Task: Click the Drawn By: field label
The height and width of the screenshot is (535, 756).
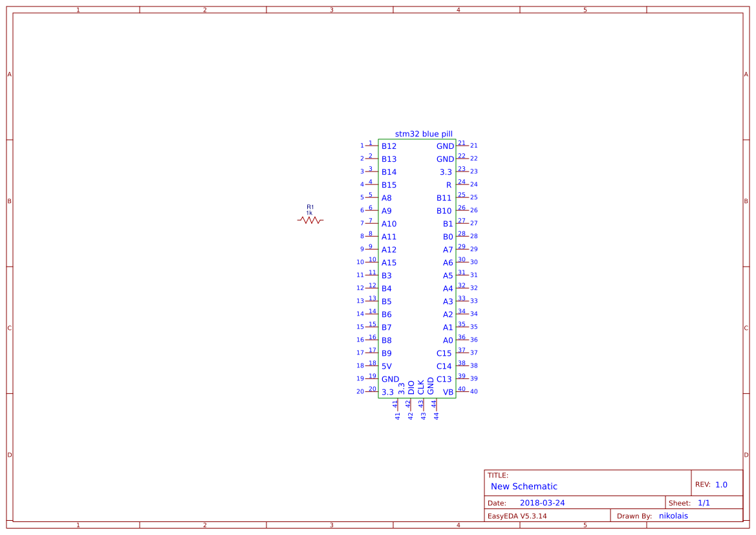Action: (634, 516)
